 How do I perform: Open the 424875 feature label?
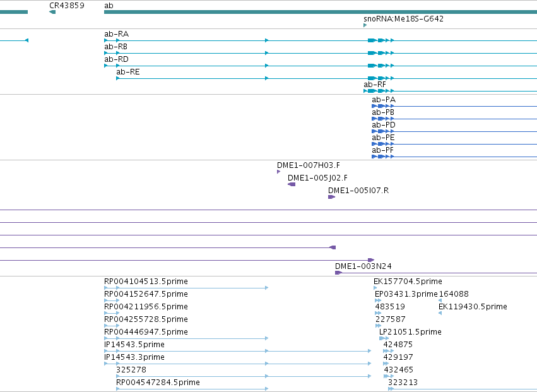398,345
